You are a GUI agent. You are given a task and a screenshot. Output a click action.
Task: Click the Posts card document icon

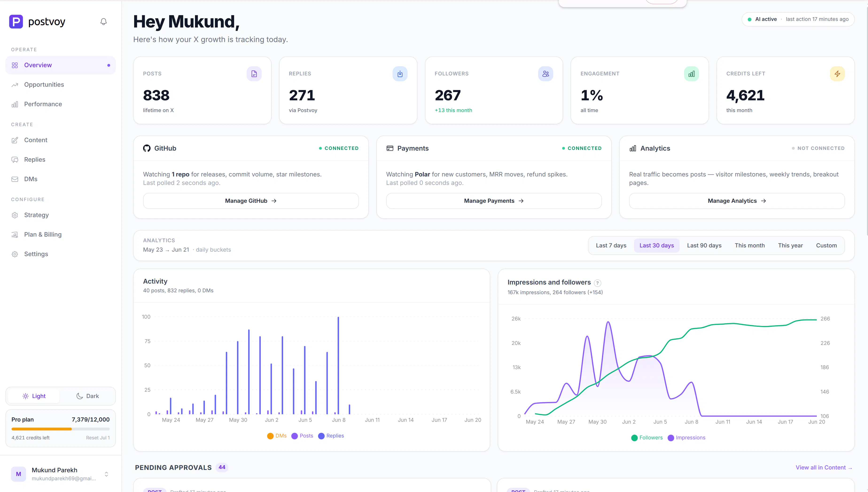coord(254,74)
